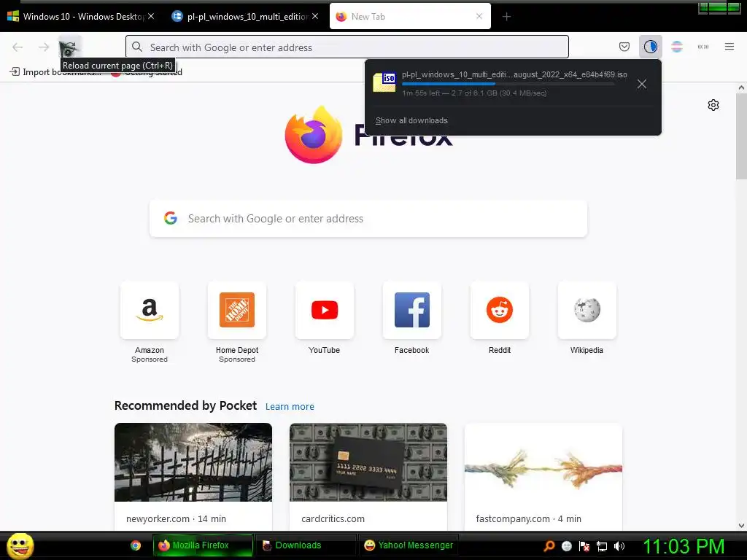The width and height of the screenshot is (747, 560).
Task: Open new tab personalize gear settings
Action: pyautogui.click(x=713, y=105)
